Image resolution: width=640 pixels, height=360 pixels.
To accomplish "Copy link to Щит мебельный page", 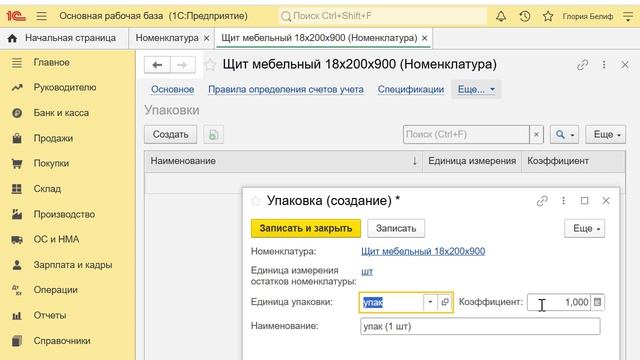I will (x=582, y=64).
